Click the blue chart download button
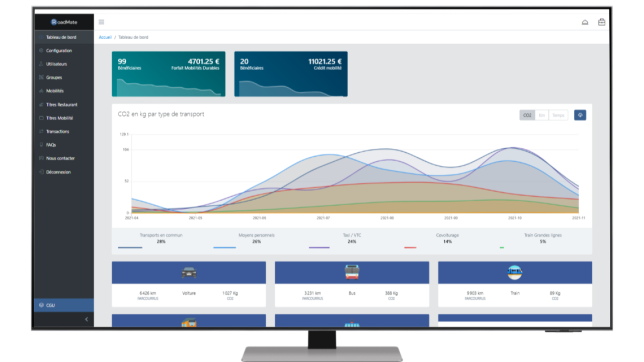This screenshot has width=644, height=362. point(580,115)
